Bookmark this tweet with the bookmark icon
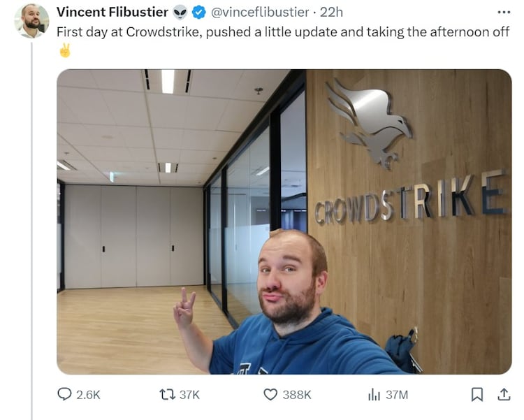The height and width of the screenshot is (420, 524). [x=477, y=395]
